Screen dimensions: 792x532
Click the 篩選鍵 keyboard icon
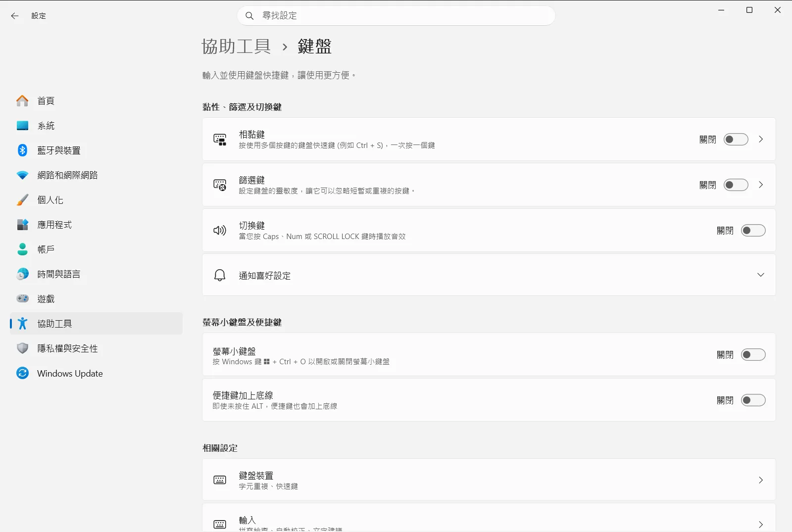[220, 185]
